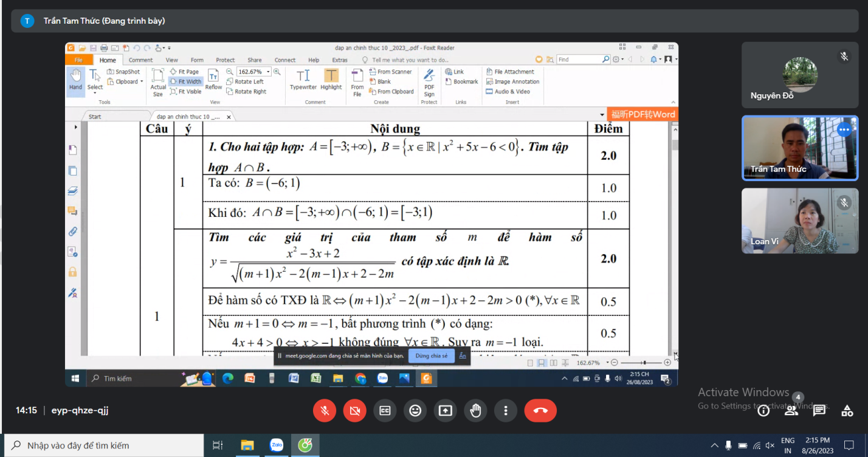
Task: Open File Explorer from the taskbar
Action: coord(247,445)
